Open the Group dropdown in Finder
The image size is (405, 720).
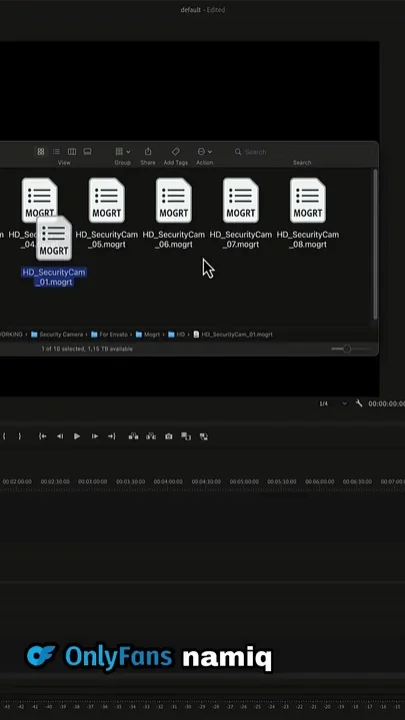point(123,152)
